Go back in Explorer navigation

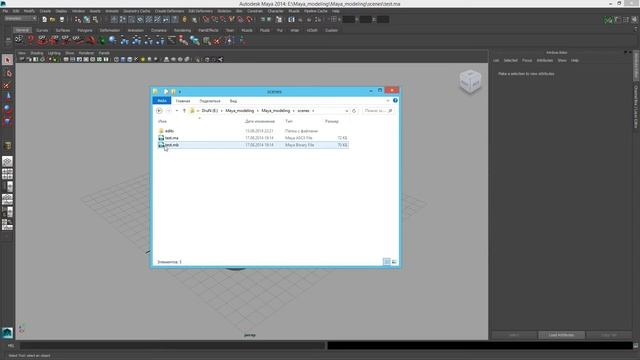(x=159, y=111)
